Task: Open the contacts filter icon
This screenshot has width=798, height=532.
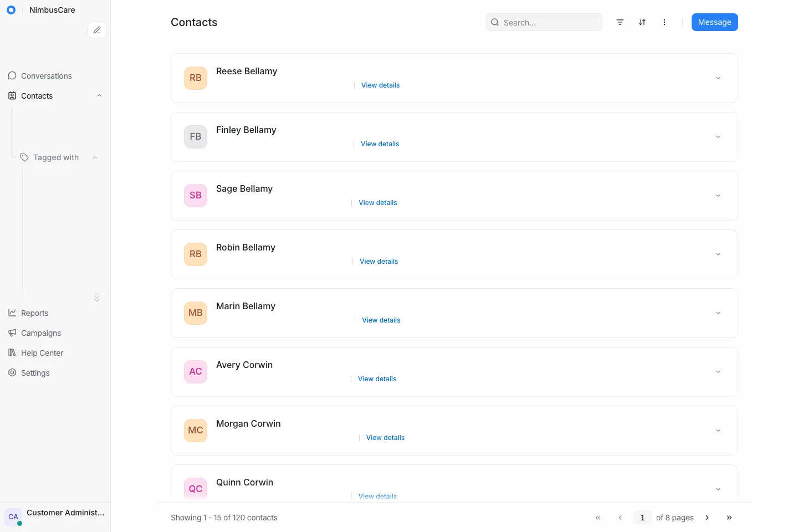Action: click(620, 22)
